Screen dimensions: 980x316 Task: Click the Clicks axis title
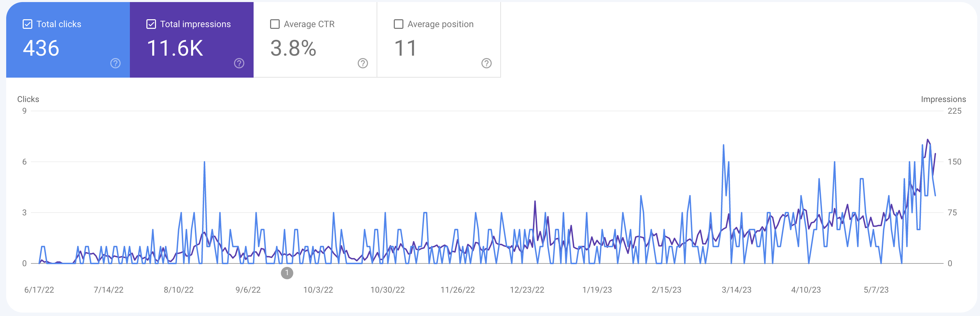(28, 99)
